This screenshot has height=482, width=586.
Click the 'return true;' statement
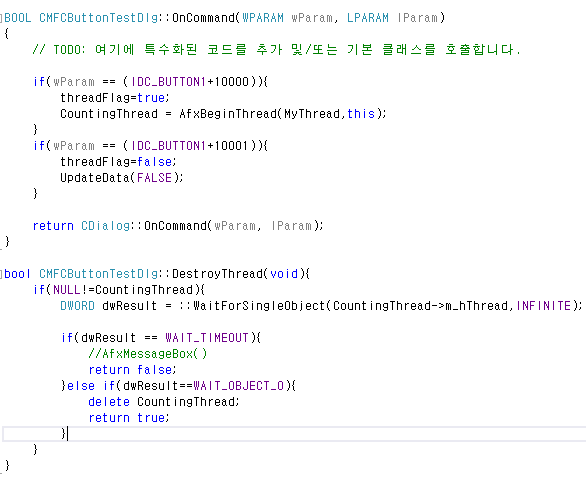click(129, 418)
